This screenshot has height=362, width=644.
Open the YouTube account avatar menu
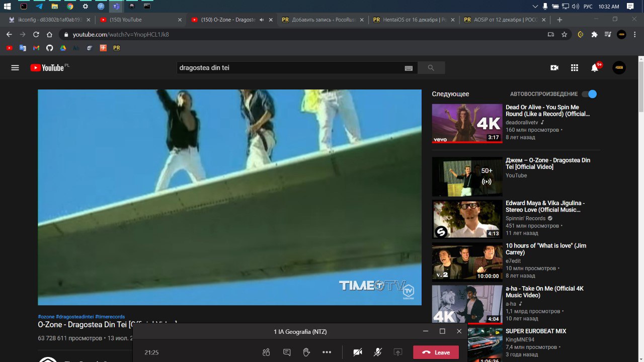[x=619, y=68]
